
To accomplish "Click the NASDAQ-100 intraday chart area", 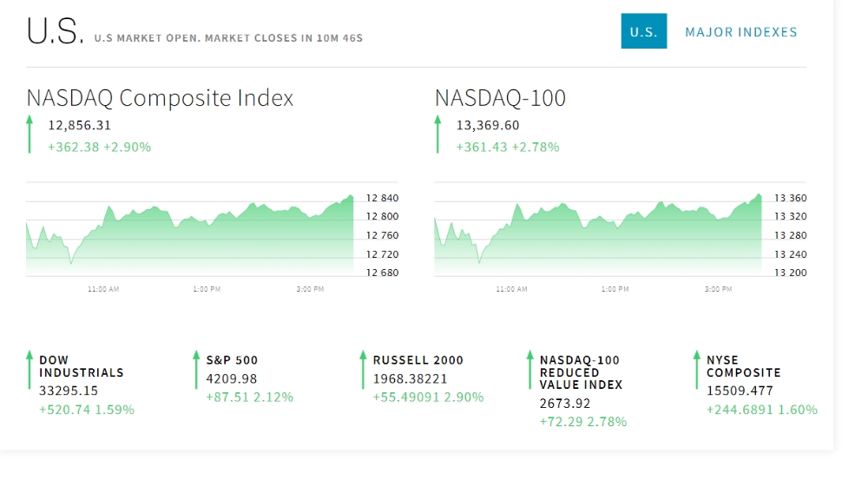I will coord(598,235).
